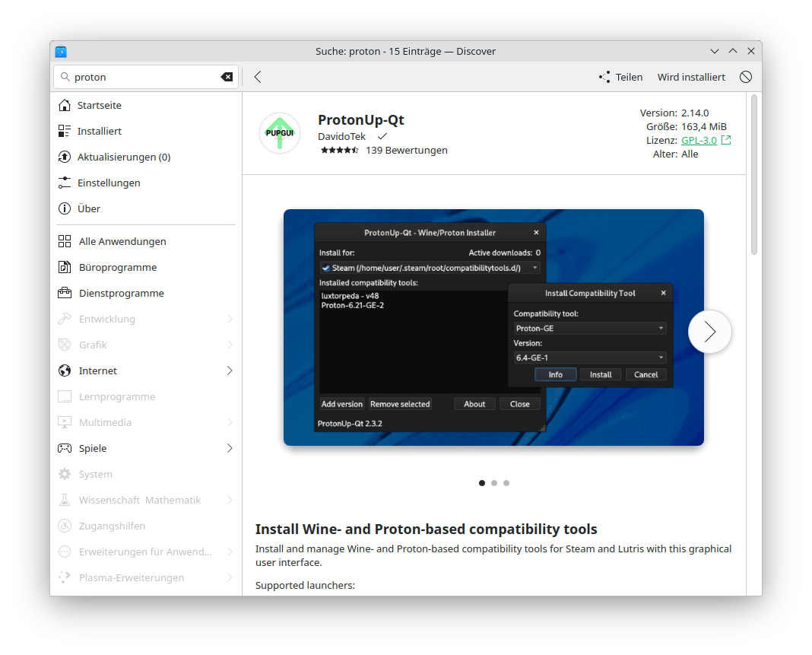Open Aktualisierungen (0) page
The height and width of the screenshot is (655, 812).
click(x=146, y=157)
